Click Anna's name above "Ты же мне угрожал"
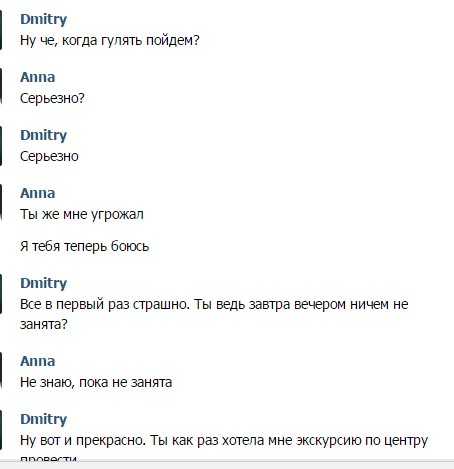 [x=37, y=193]
